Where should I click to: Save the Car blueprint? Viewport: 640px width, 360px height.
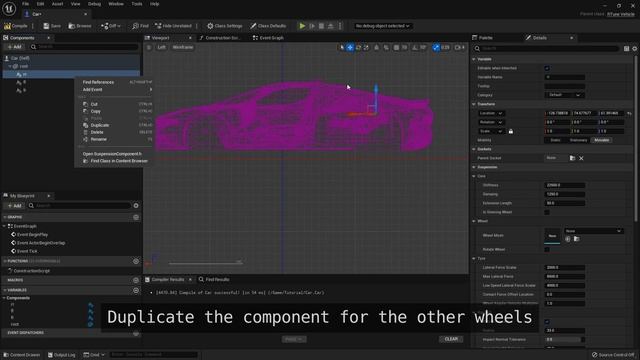coord(52,26)
